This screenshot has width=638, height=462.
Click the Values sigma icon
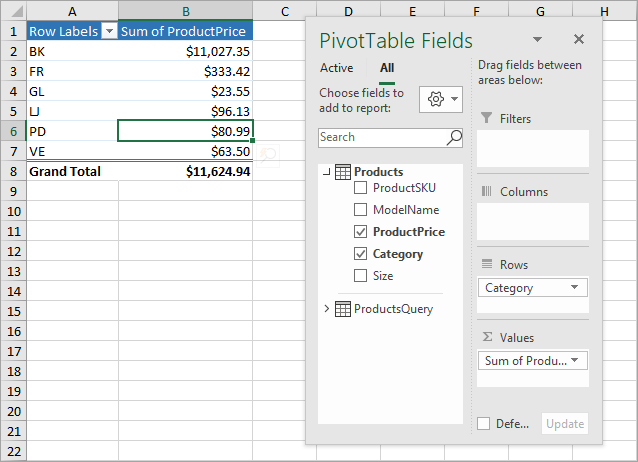[487, 337]
